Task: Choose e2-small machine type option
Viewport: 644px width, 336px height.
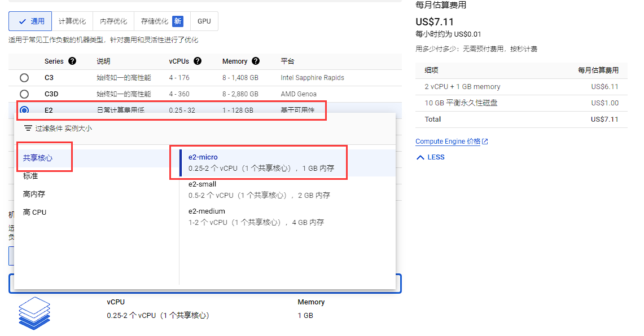Action: [287, 189]
